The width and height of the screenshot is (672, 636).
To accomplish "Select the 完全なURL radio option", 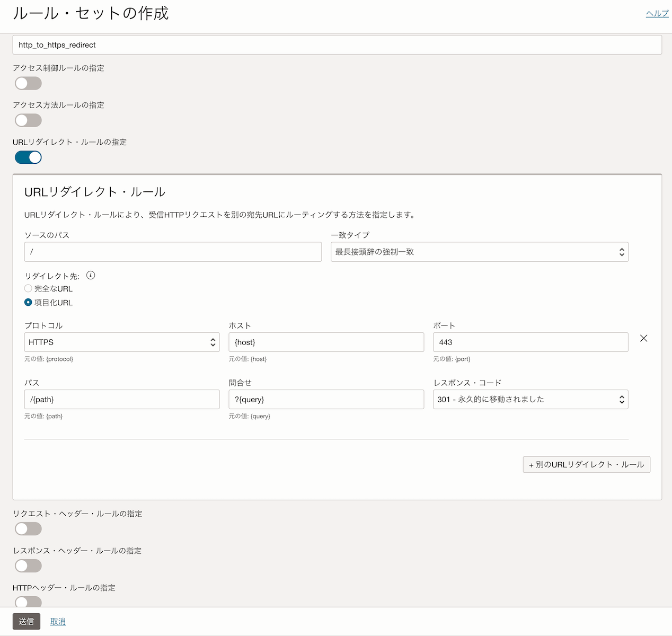I will (28, 288).
